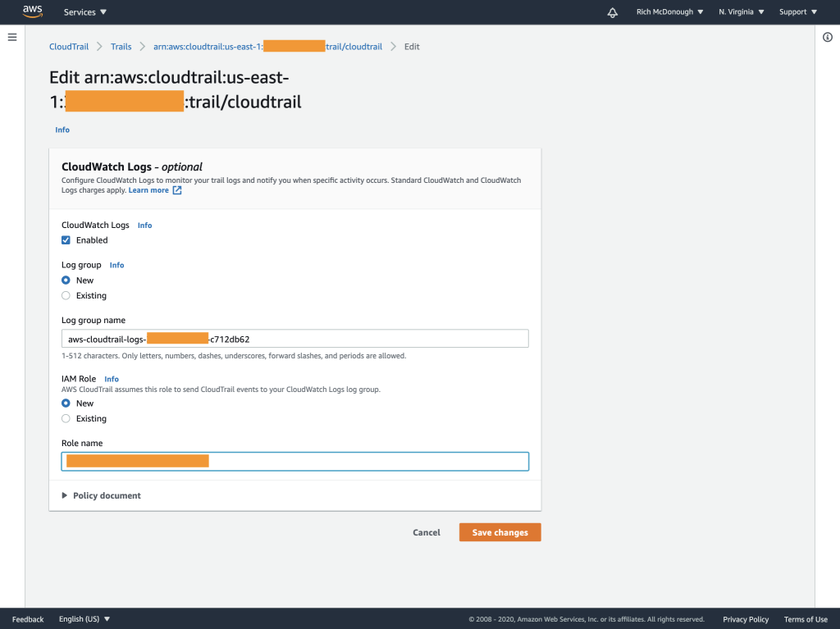The width and height of the screenshot is (840, 629).
Task: Navigate to CloudTrail via the breadcrumb link
Action: tap(69, 46)
